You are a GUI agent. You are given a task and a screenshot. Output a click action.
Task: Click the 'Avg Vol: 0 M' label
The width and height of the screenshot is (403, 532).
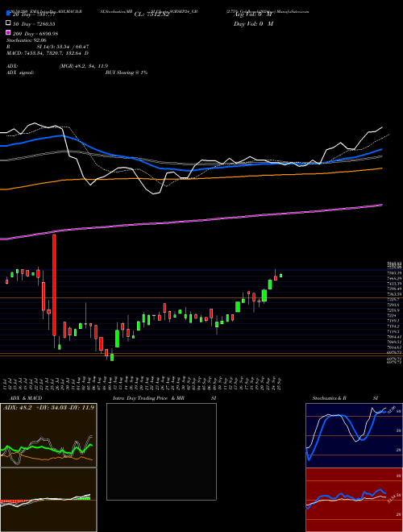[253, 15]
